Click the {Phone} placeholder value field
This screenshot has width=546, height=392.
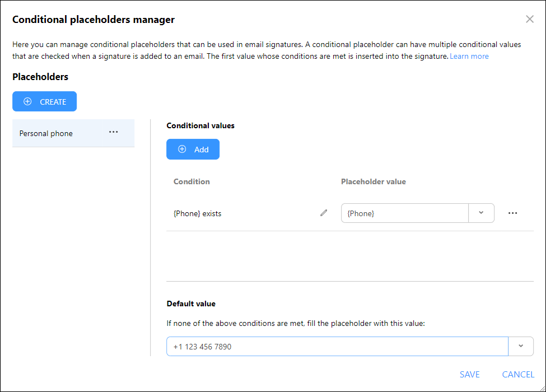point(405,213)
